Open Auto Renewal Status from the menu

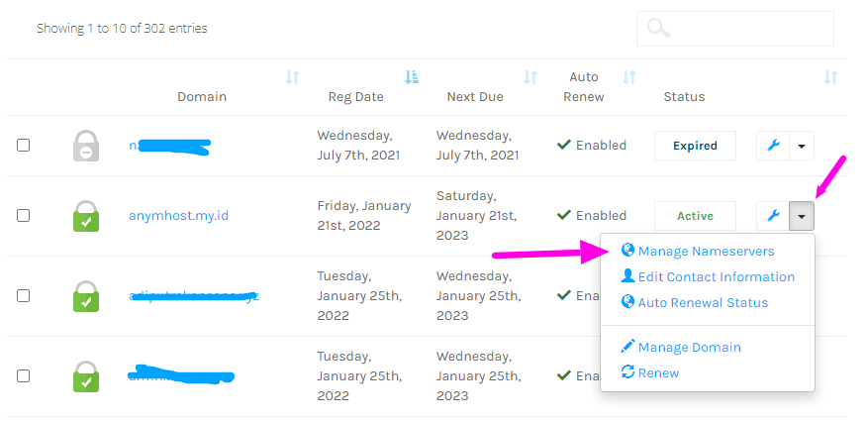[x=703, y=303]
